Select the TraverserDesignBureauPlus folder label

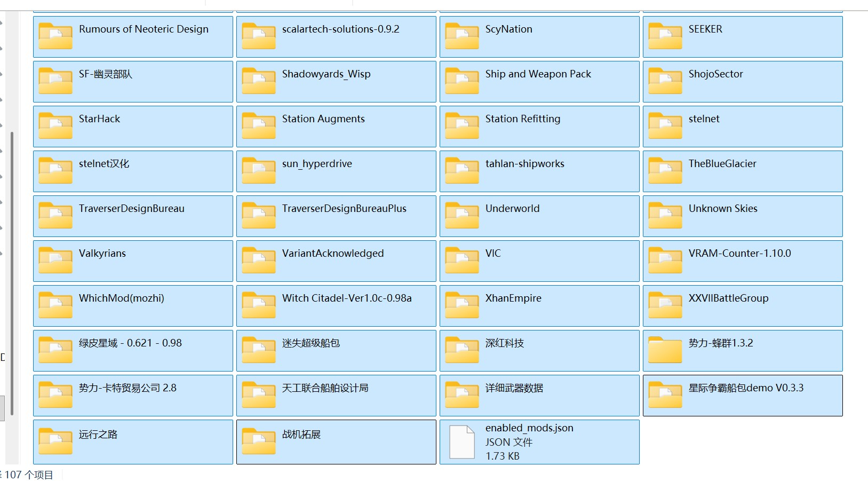[344, 209]
